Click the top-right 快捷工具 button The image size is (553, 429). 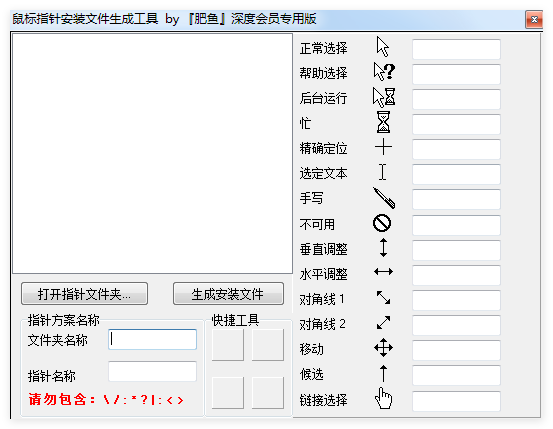click(268, 345)
